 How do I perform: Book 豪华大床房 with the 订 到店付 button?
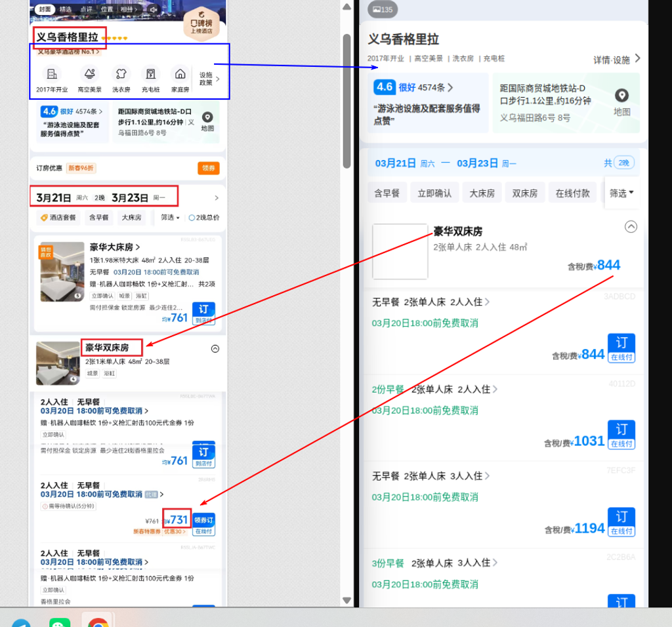(203, 313)
